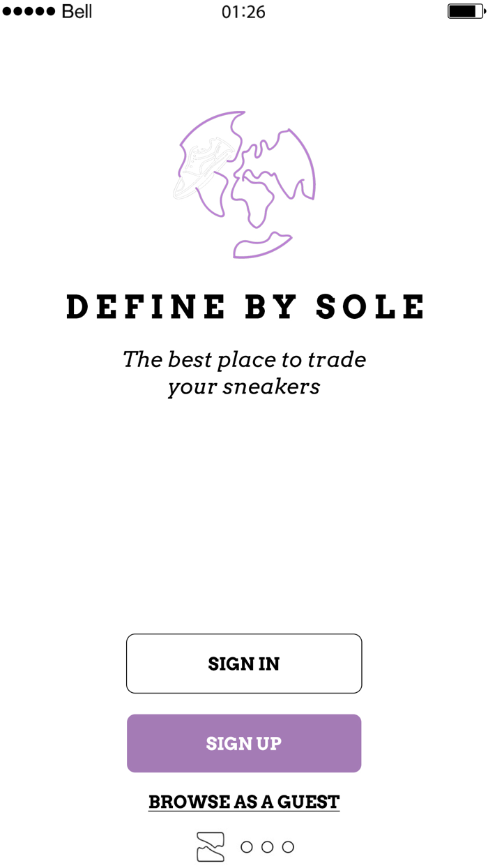This screenshot has height=868, width=488.
Task: Select the middle page indicator dot
Action: tap(267, 846)
